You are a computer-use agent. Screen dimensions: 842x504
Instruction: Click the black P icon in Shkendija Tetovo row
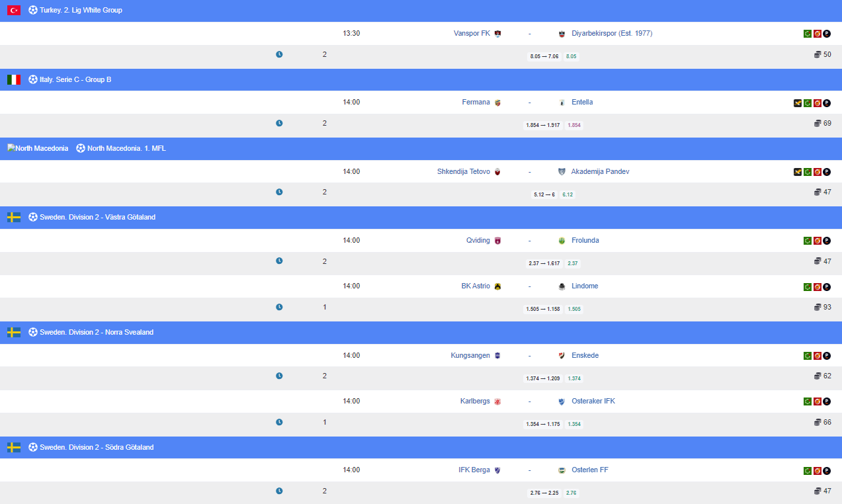[827, 172]
